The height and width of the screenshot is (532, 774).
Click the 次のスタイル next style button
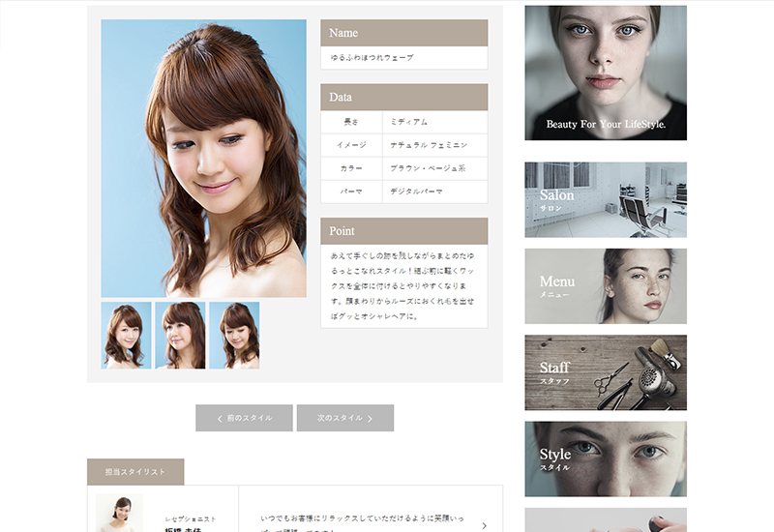pos(345,418)
